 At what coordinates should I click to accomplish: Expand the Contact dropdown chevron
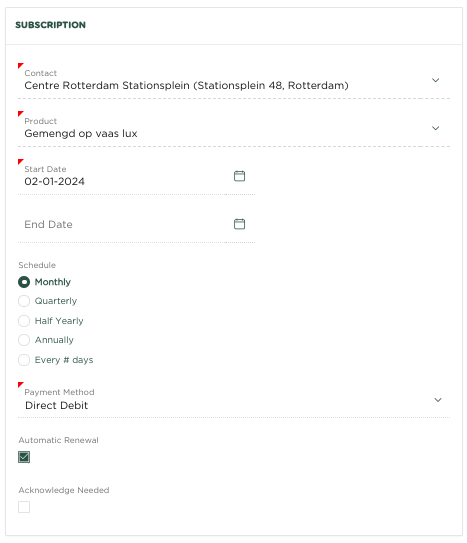click(435, 80)
